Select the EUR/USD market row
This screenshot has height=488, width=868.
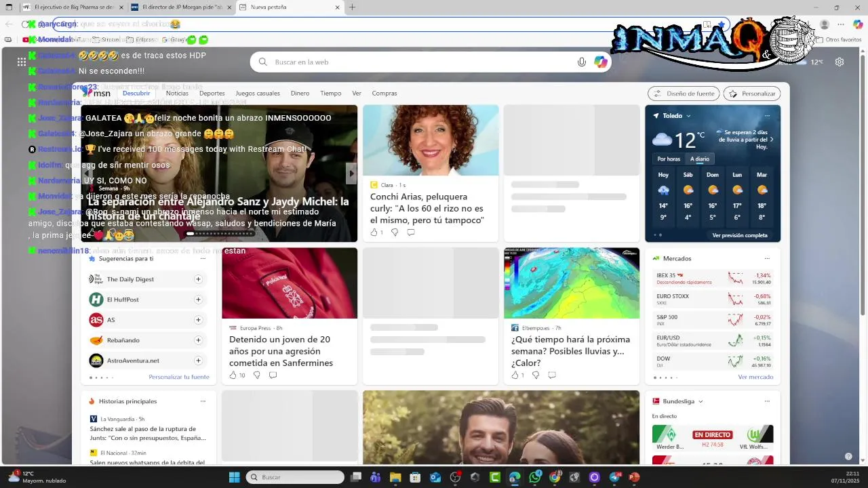pos(713,341)
